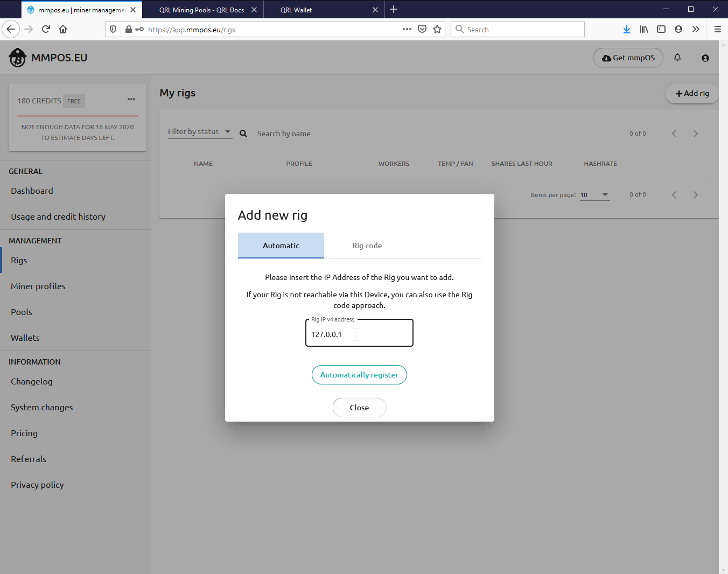Screen dimensions: 728x574
Task: Open Pools in the sidebar
Action: point(22,312)
